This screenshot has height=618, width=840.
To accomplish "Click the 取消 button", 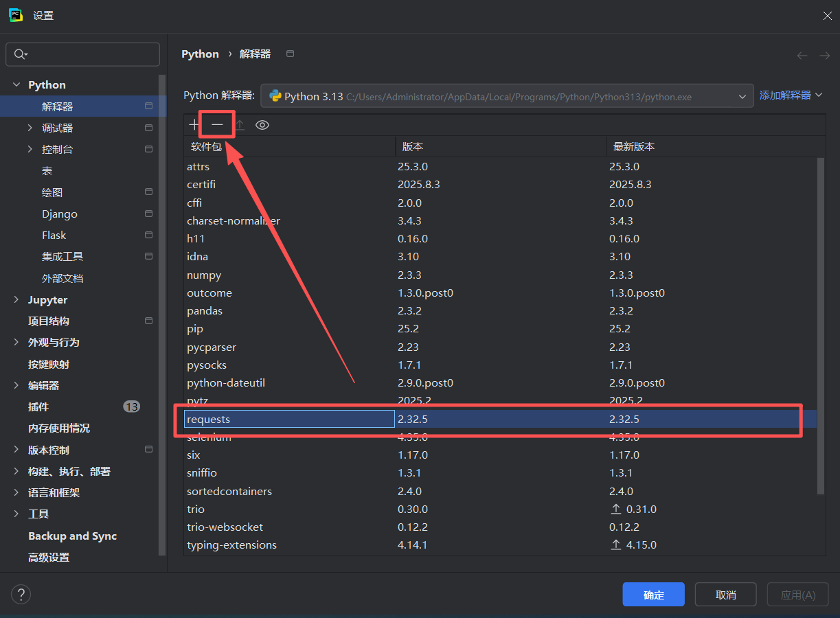I will coord(725,595).
